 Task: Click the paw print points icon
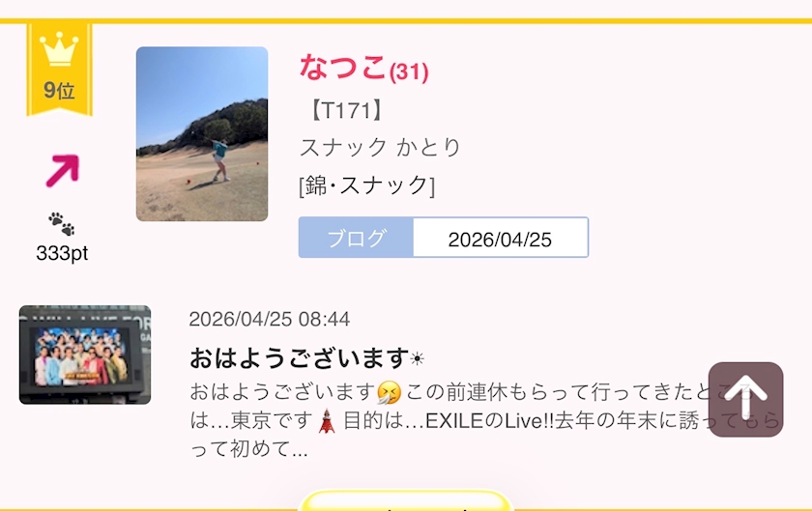[62, 224]
